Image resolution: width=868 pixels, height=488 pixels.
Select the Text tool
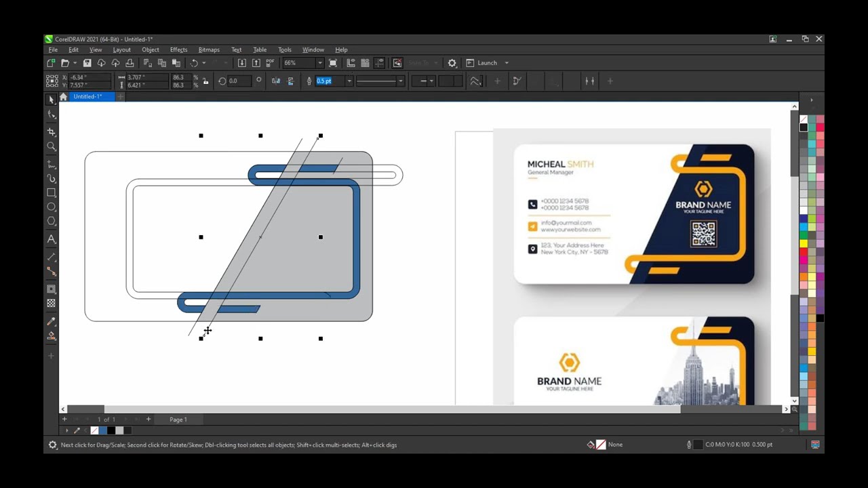pos(52,239)
